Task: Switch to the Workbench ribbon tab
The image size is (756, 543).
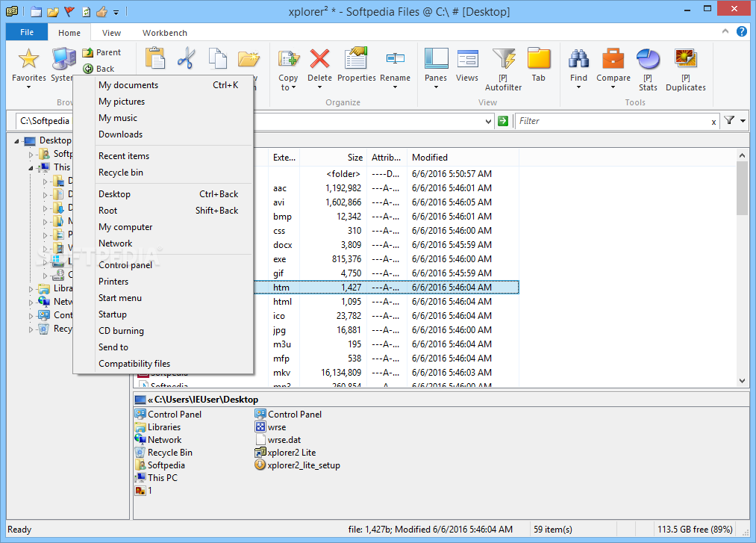Action: [165, 33]
